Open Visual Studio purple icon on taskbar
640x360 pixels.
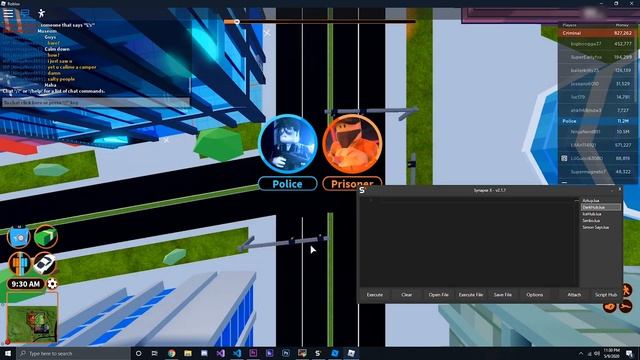pyautogui.click(x=220, y=353)
